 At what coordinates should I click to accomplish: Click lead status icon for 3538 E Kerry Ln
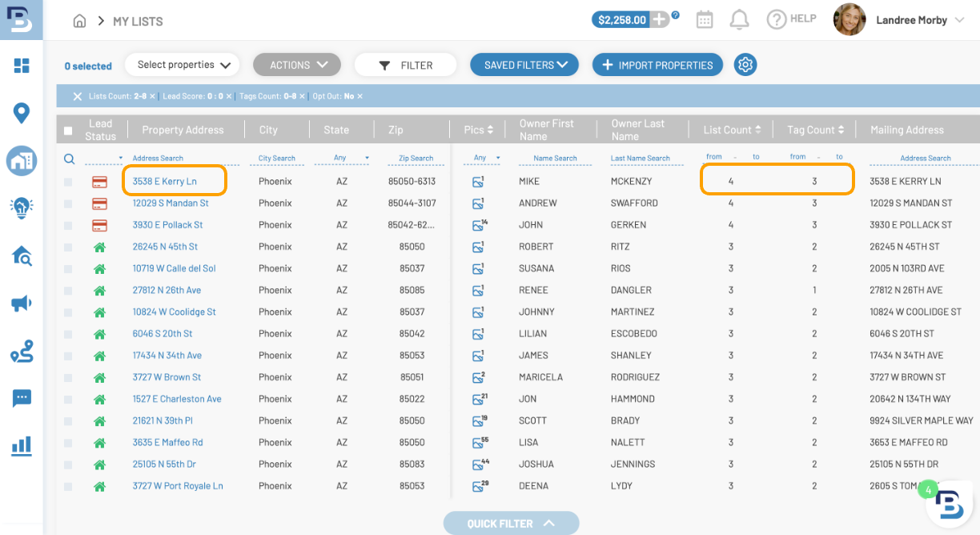tap(100, 182)
